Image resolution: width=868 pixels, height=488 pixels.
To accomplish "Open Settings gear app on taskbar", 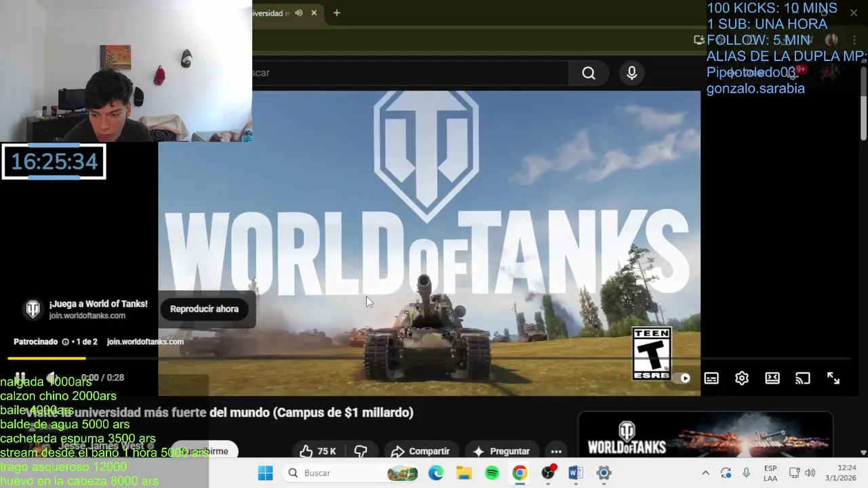I will point(604,473).
